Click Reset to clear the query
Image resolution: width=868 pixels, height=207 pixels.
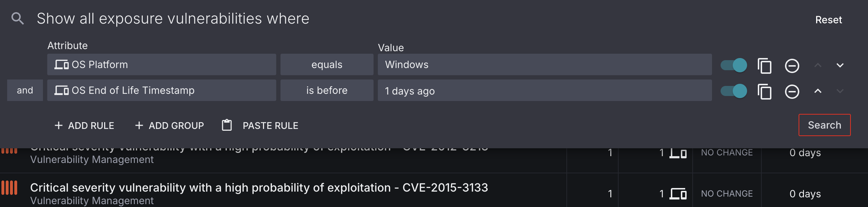click(829, 20)
